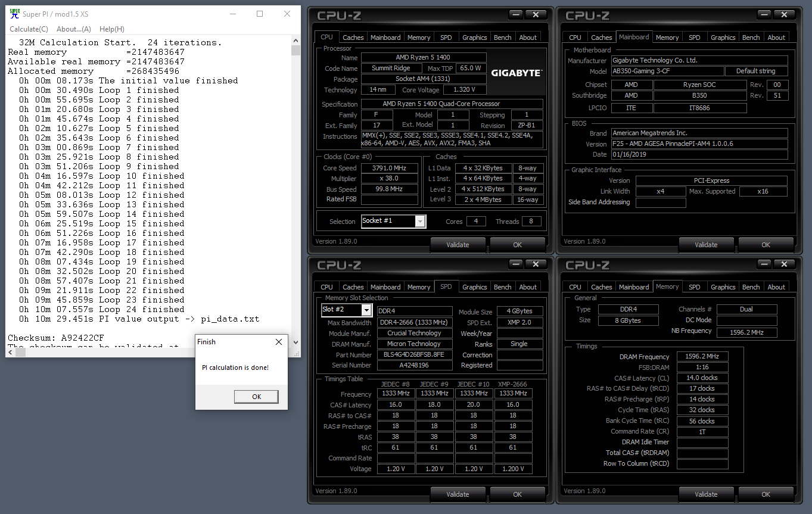Viewport: 812px width, 514px height.
Task: Click OK in the Mainboard window
Action: pyautogui.click(x=766, y=244)
